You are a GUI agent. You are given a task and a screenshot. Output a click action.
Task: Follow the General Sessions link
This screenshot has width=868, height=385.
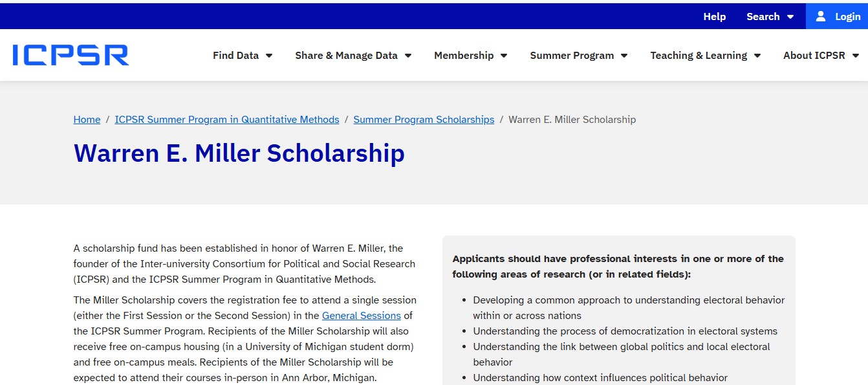click(x=362, y=316)
